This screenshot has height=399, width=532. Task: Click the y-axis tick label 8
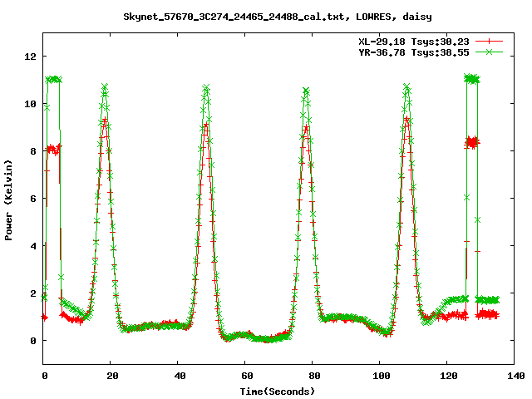click(x=33, y=151)
